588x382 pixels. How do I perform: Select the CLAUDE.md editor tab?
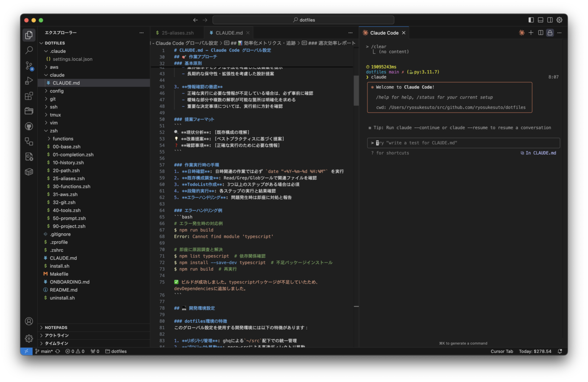coord(229,33)
